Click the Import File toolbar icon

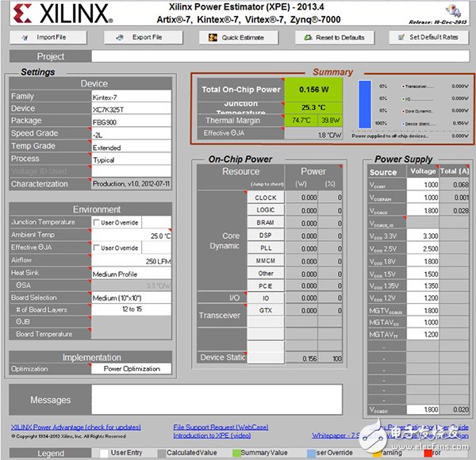pyautogui.click(x=24, y=37)
